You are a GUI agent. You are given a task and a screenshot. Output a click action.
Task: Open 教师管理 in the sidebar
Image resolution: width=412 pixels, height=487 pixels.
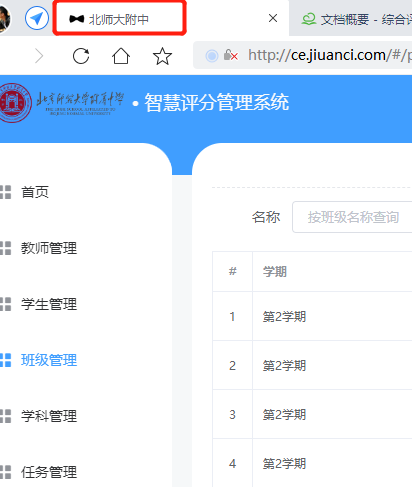click(49, 248)
